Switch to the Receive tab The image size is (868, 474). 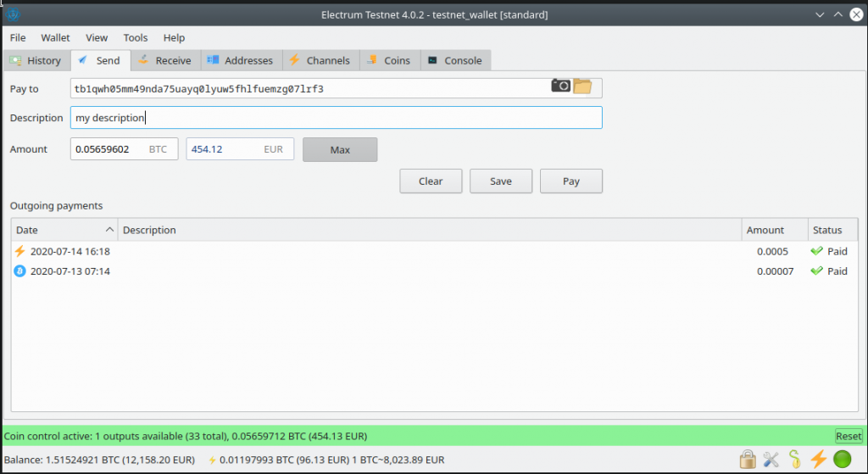pos(165,60)
